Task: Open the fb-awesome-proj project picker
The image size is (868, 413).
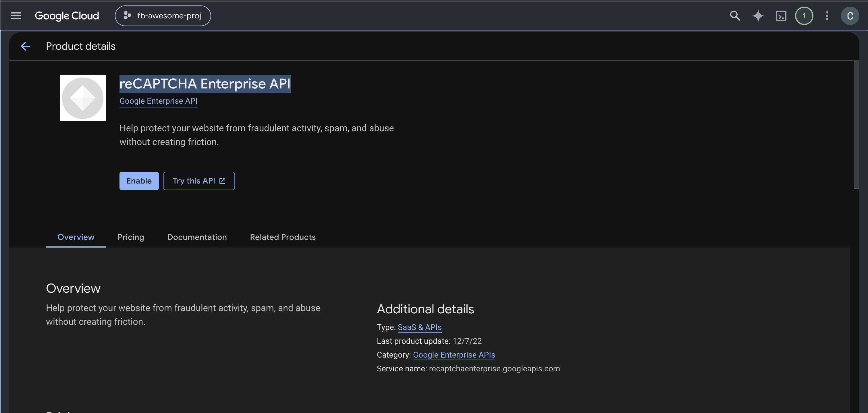Action: tap(163, 16)
